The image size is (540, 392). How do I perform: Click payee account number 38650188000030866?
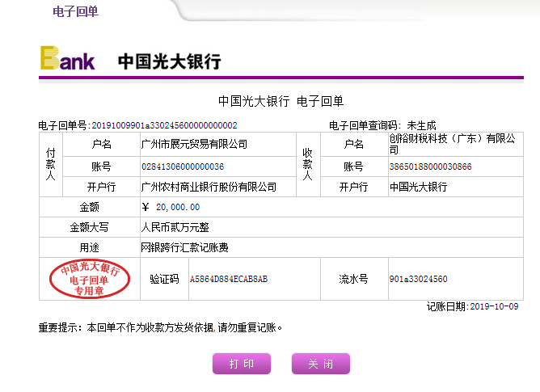(430, 166)
